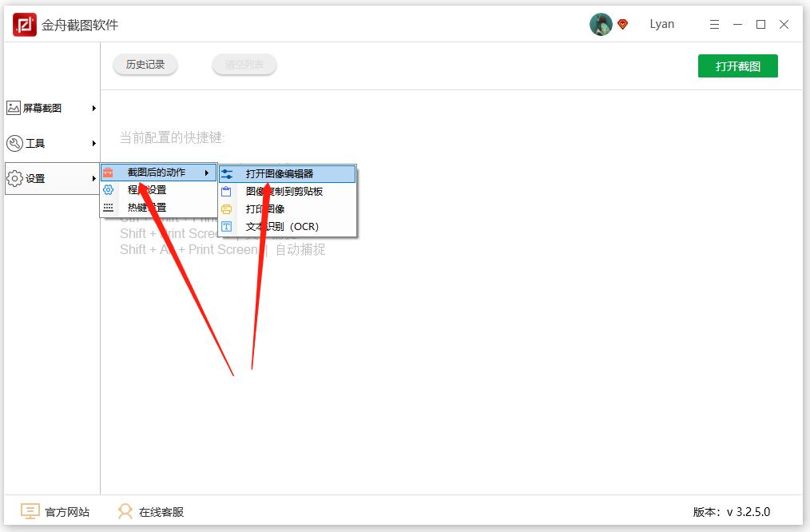This screenshot has width=810, height=532.
Task: Click the 金舟截图 app logo icon
Action: tap(25, 24)
